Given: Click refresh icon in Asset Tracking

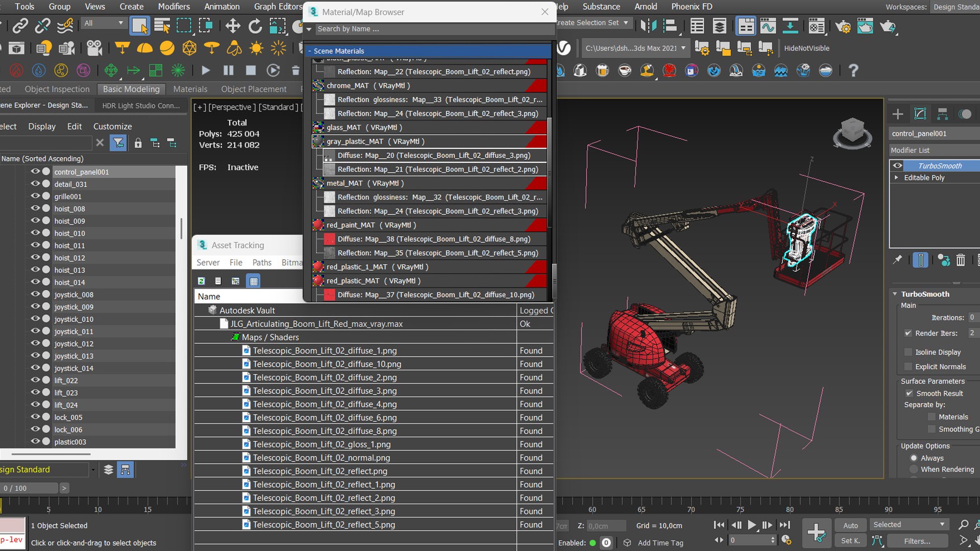Looking at the screenshot, I should tap(201, 281).
